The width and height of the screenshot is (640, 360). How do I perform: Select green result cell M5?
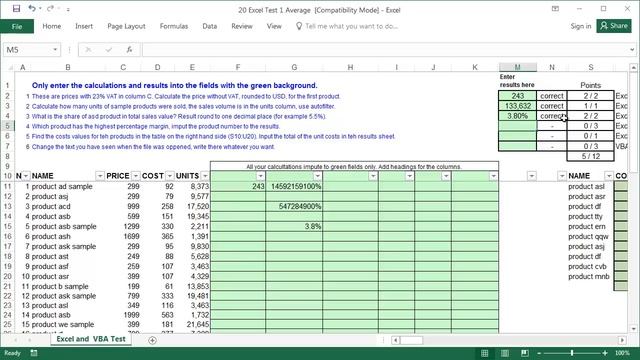[x=517, y=126]
